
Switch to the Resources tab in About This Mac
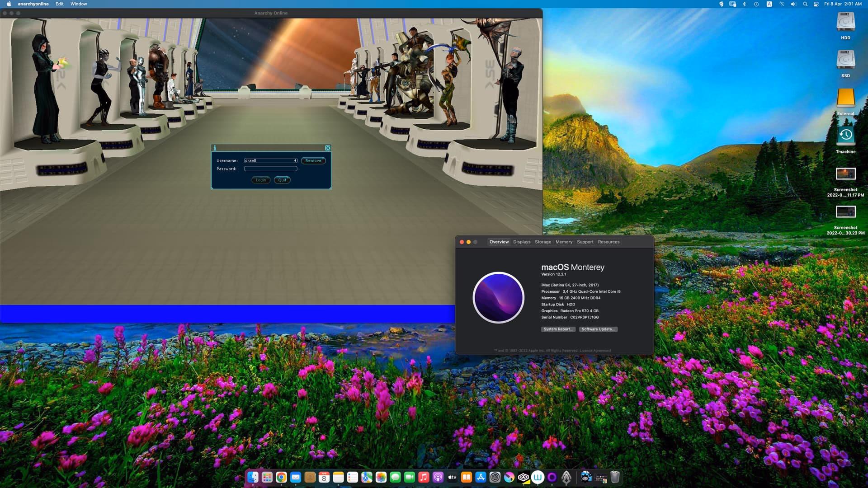pos(609,242)
